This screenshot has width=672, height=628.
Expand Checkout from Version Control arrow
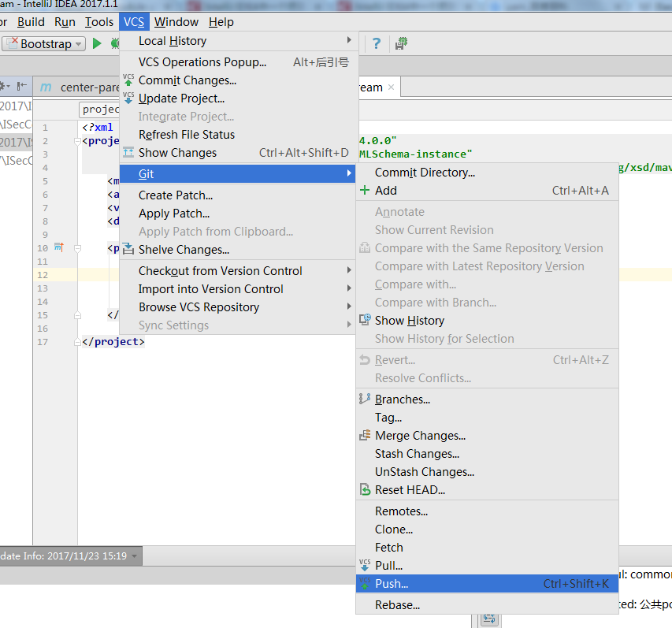click(349, 270)
